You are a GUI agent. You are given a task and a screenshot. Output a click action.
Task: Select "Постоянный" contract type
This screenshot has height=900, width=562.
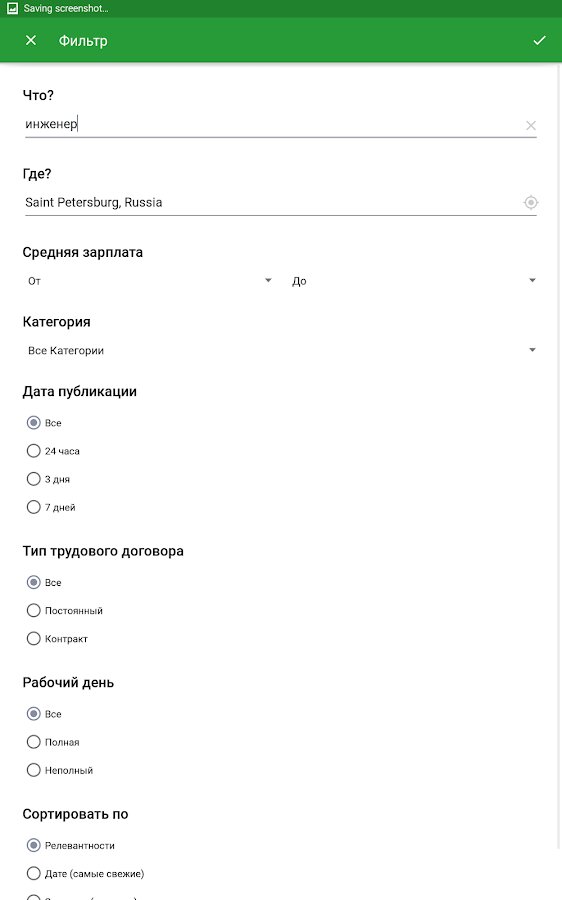(65, 611)
